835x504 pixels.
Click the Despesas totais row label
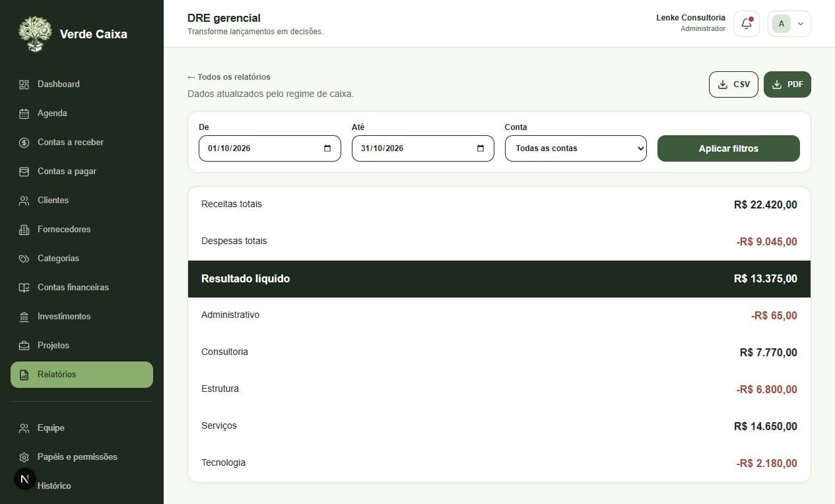[x=234, y=241]
